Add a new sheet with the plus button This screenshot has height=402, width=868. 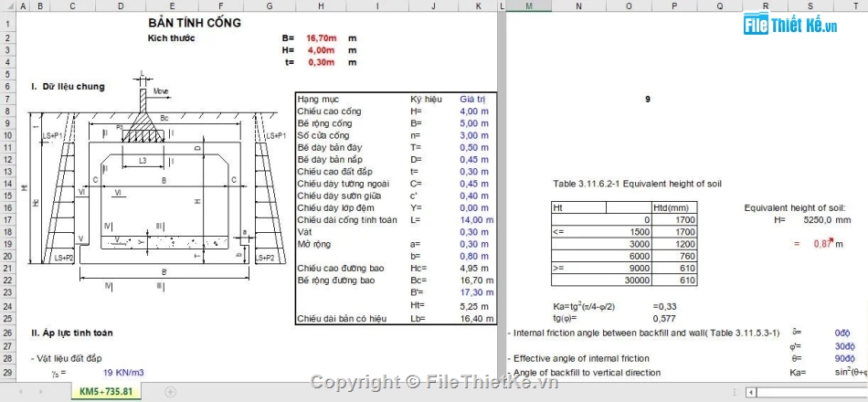click(x=171, y=392)
